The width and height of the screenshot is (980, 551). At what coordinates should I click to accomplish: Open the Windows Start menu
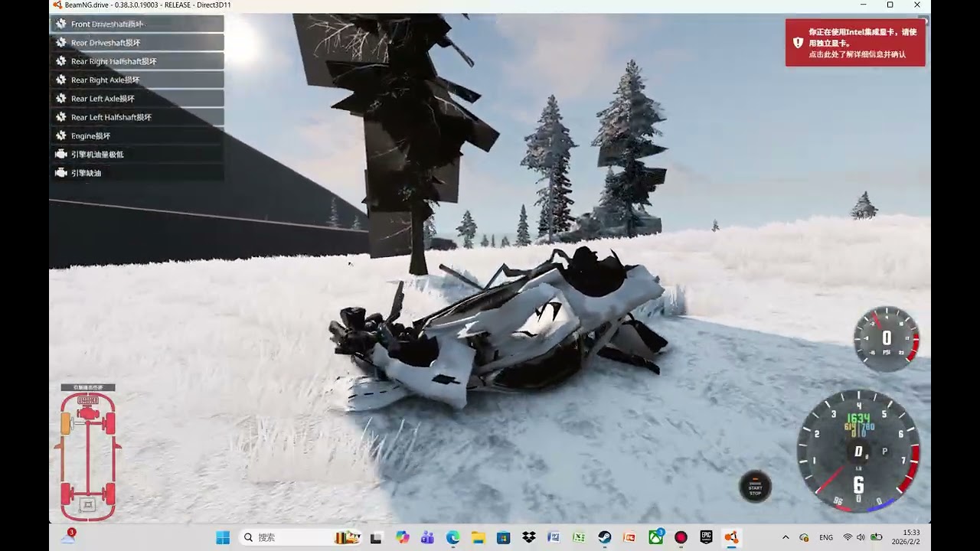point(223,537)
